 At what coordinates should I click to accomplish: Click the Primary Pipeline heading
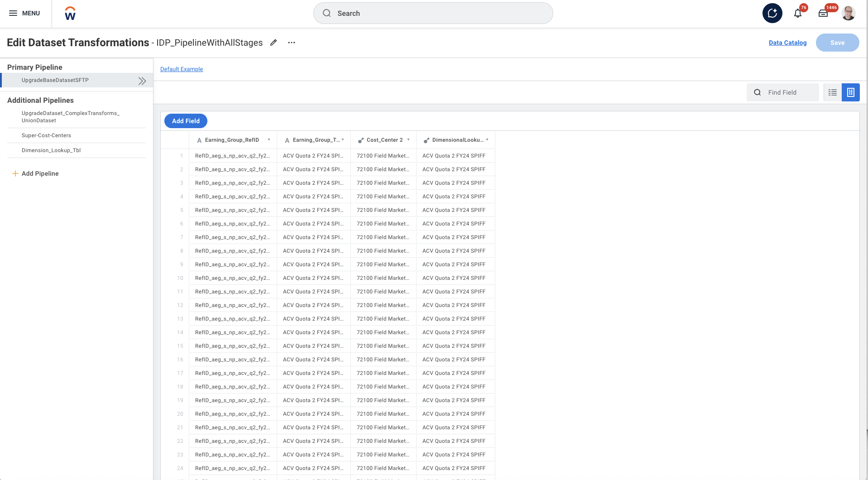tap(35, 67)
